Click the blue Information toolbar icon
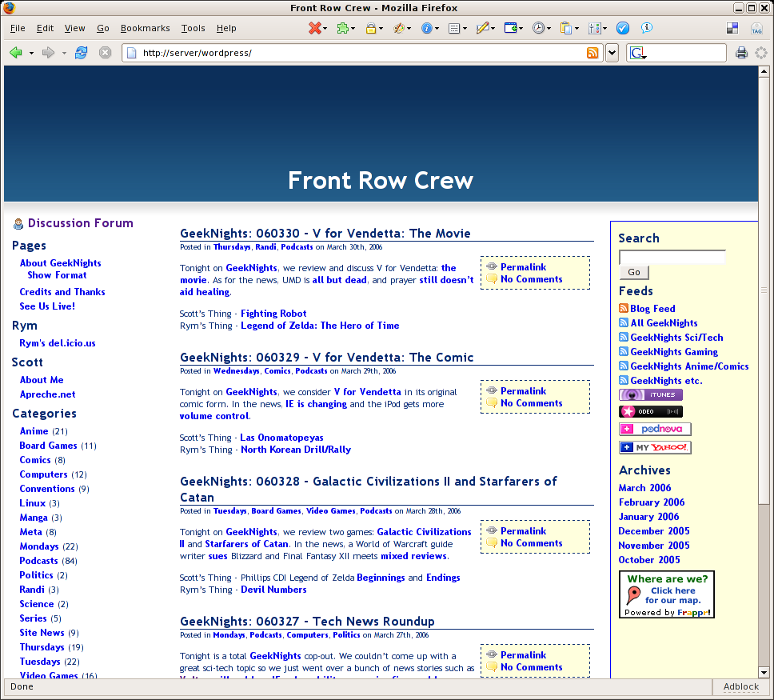Viewport: 774px width, 700px height. pyautogui.click(x=426, y=28)
